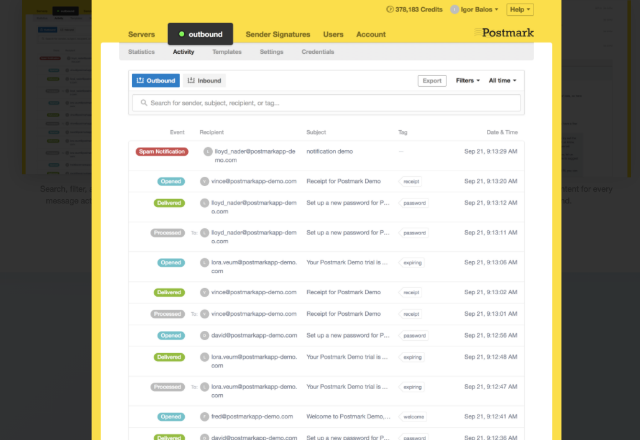This screenshot has width=640, height=440.
Task: Click the Event column header
Action: coord(177,132)
